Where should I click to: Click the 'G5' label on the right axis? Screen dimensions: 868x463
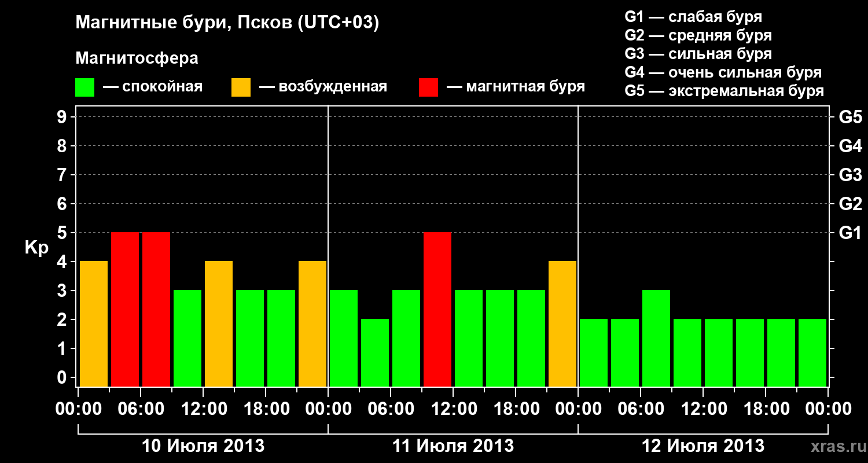pos(851,117)
